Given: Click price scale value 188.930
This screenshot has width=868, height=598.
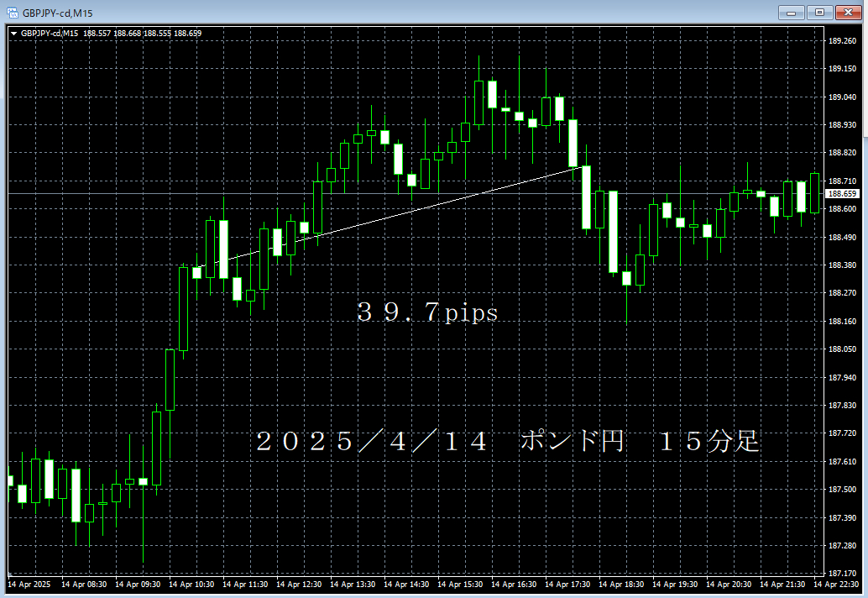Looking at the screenshot, I should (842, 125).
